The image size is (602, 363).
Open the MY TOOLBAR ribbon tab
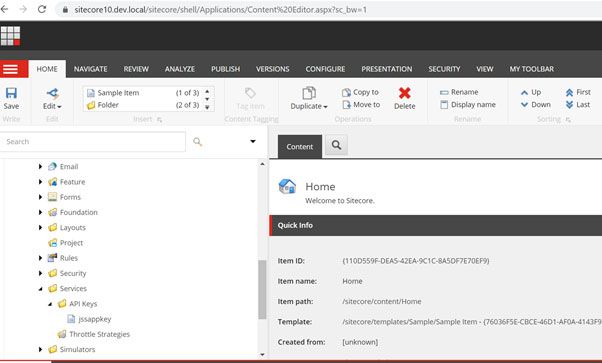(532, 69)
